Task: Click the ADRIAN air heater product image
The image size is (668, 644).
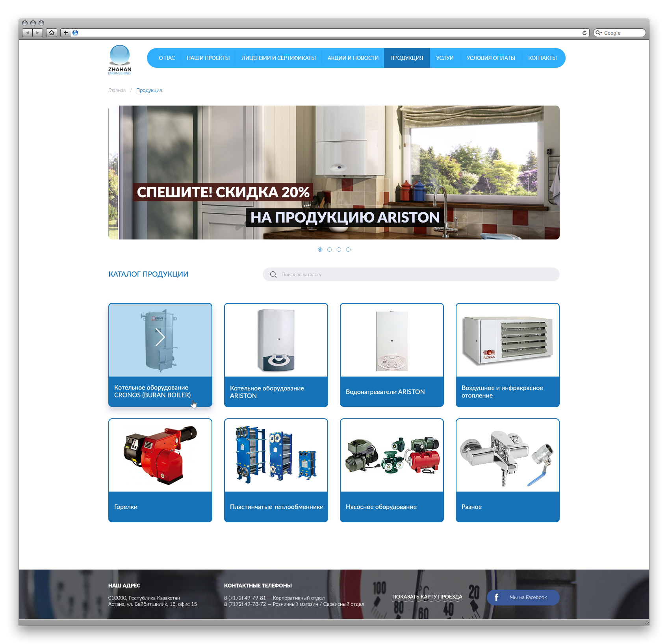Action: click(508, 340)
